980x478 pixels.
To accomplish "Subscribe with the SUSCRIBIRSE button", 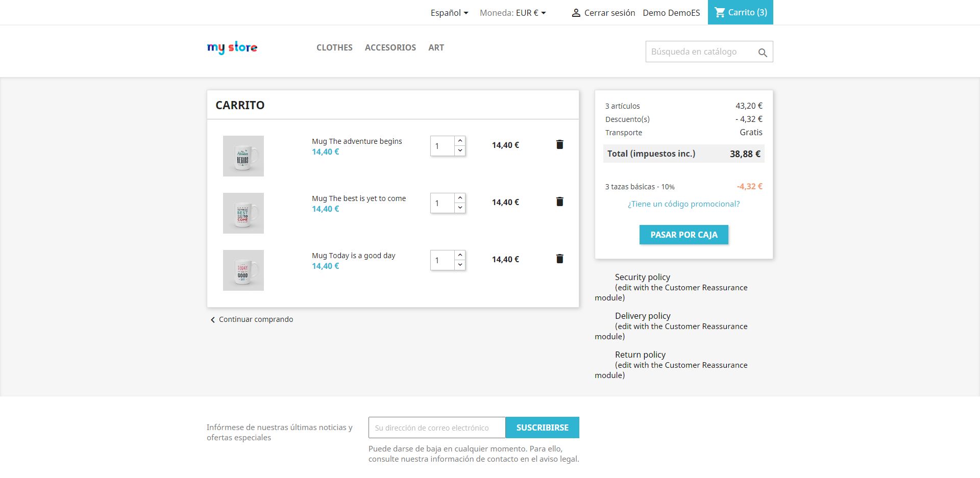I will pyautogui.click(x=542, y=427).
